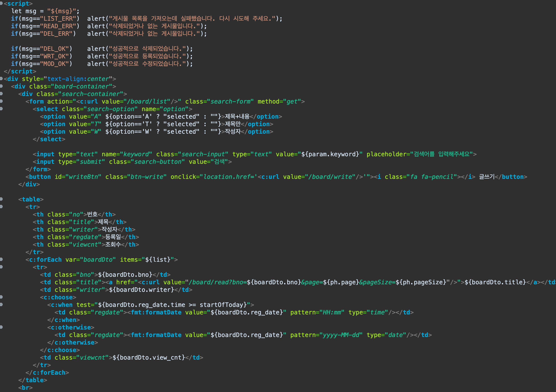Fold the board-container div
Viewport: 556px width, 392px height.
tap(1, 86)
